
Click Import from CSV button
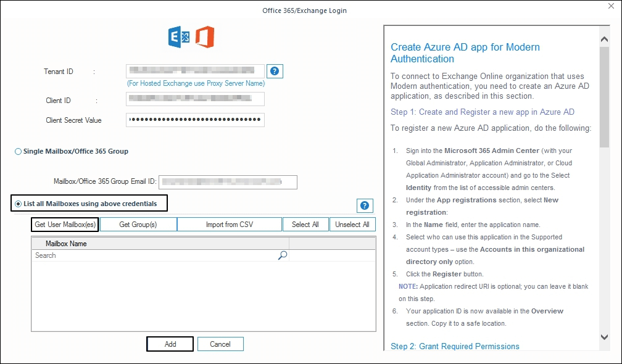[x=230, y=225]
